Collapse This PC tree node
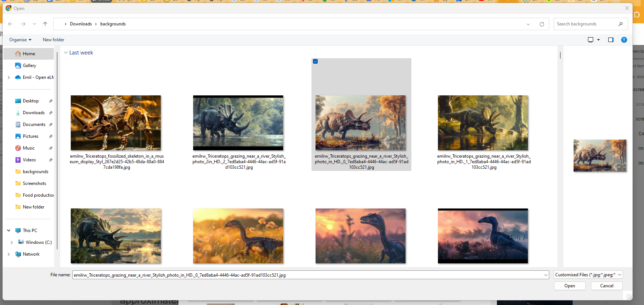Screen dimensions: 644x305 tap(8, 231)
